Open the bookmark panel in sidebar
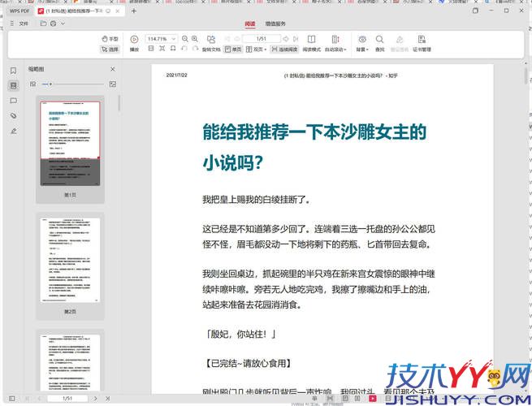 pyautogui.click(x=13, y=71)
